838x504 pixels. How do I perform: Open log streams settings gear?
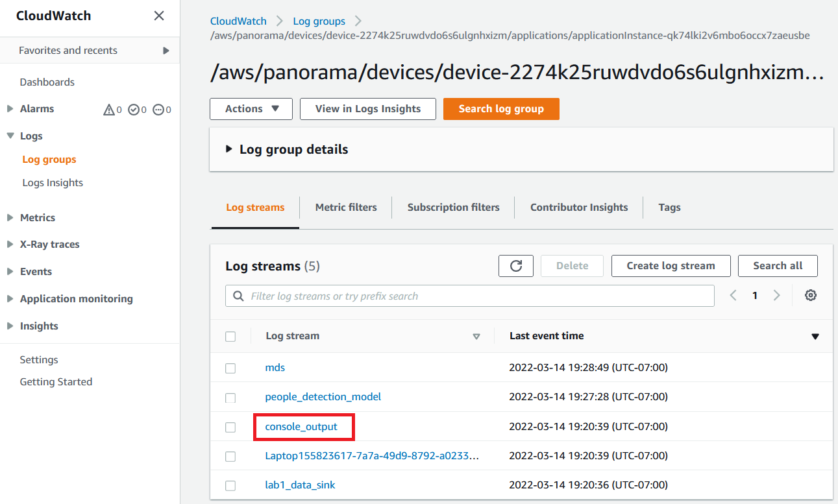810,296
